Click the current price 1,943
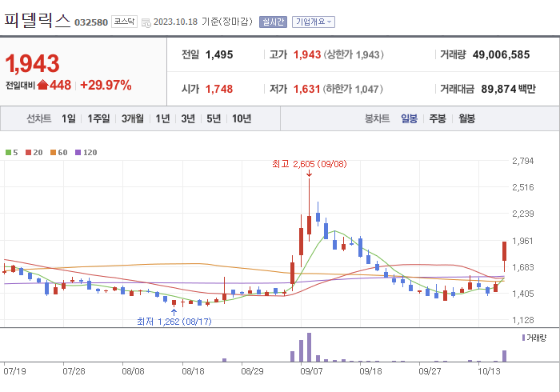The height and width of the screenshot is (392, 560). pyautogui.click(x=32, y=63)
